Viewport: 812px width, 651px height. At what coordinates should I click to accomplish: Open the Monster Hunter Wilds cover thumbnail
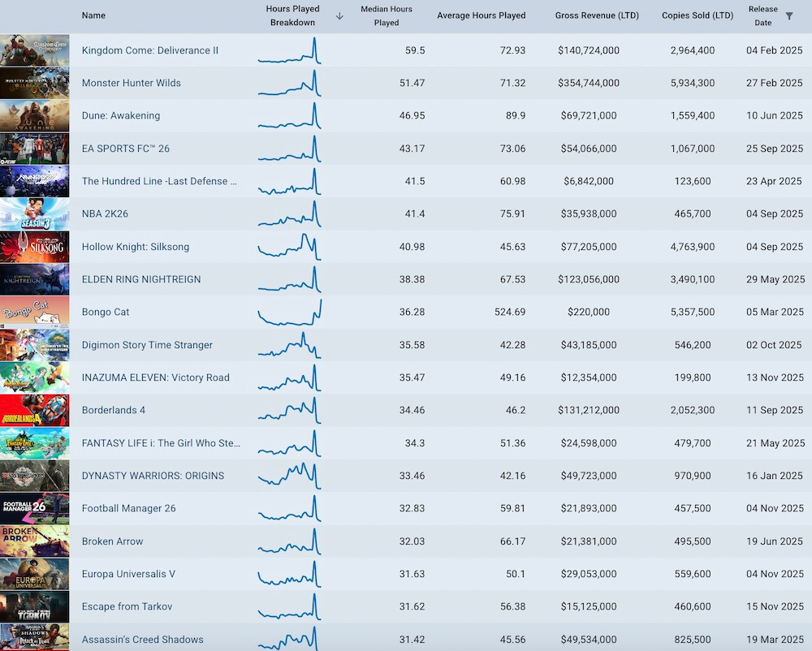35,83
